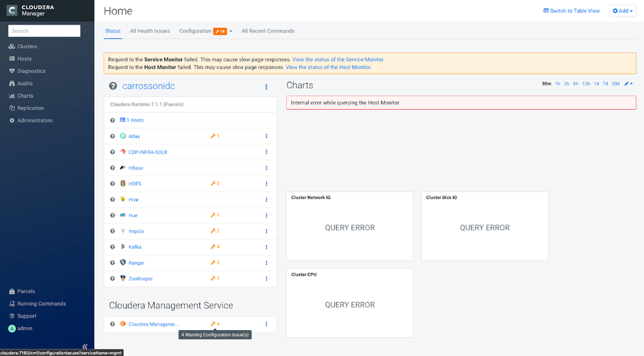
Task: Expand the Configuration tab dropdown arrow
Action: 231,31
